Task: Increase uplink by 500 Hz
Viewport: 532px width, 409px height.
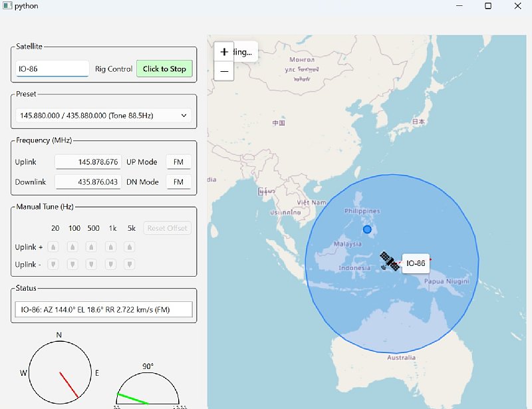Action: [92, 247]
